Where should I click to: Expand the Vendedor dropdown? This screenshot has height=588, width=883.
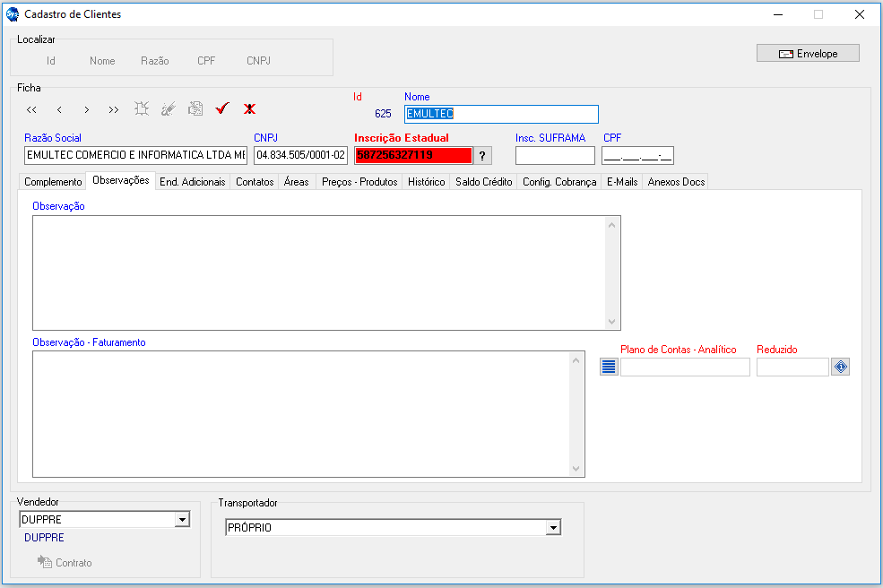coord(182,519)
